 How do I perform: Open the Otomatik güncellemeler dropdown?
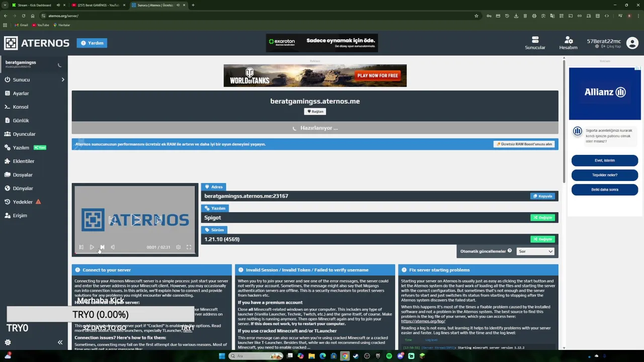tap(535, 251)
